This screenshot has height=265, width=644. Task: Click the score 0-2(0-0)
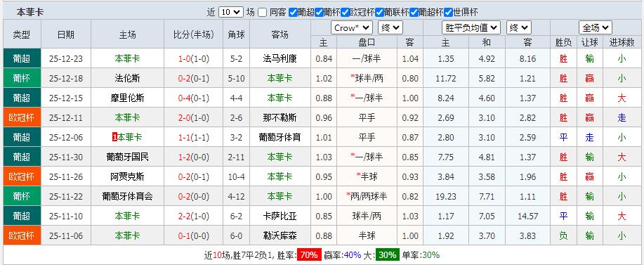pos(193,196)
